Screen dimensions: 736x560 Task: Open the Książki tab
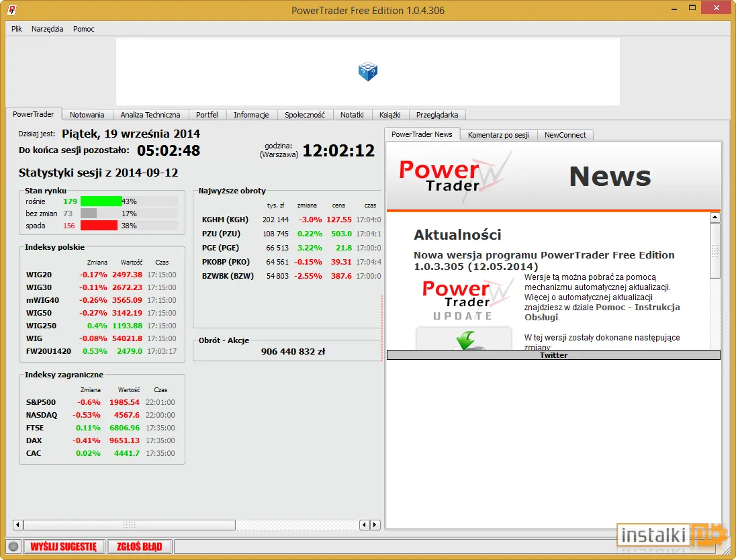click(x=390, y=115)
